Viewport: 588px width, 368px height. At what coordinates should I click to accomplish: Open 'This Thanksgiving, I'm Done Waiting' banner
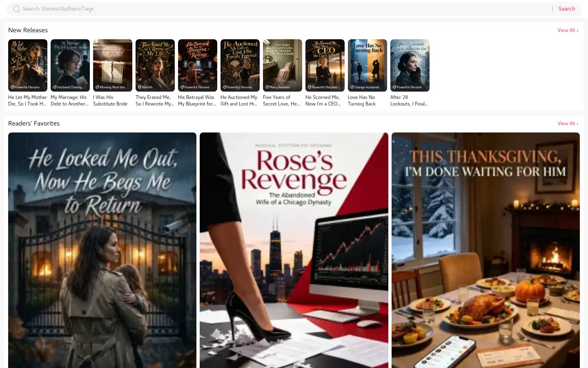click(x=486, y=250)
